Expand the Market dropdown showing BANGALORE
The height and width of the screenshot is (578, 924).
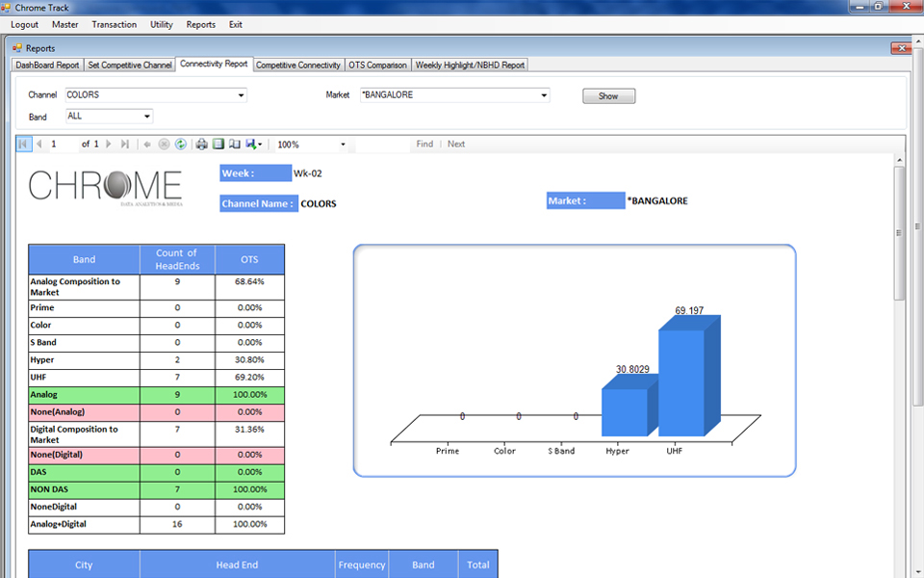tap(544, 95)
